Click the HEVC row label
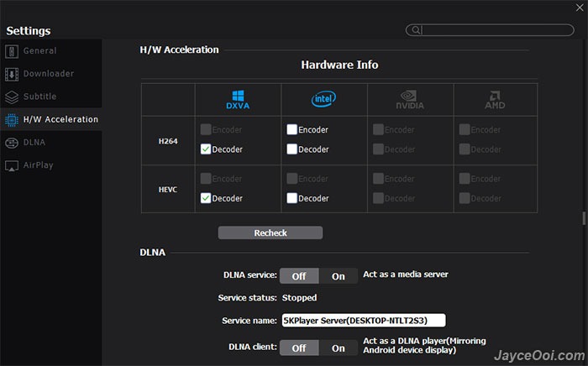The height and width of the screenshot is (366, 588). tap(168, 190)
